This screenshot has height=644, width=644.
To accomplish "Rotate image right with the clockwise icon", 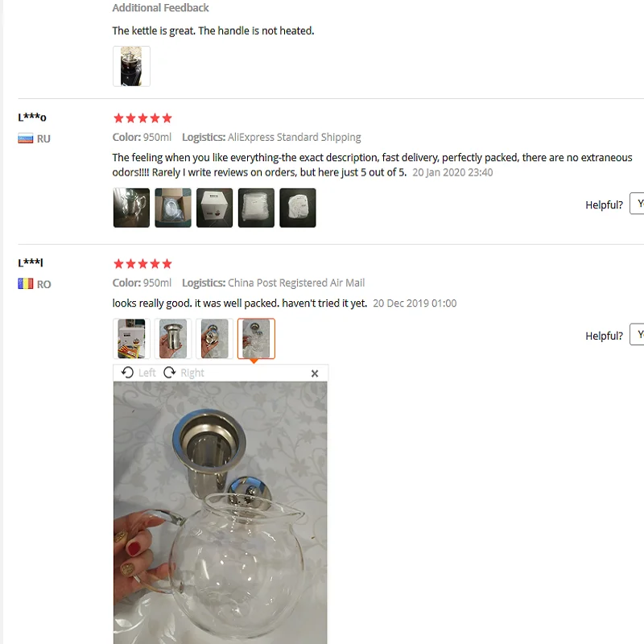I will tap(169, 373).
